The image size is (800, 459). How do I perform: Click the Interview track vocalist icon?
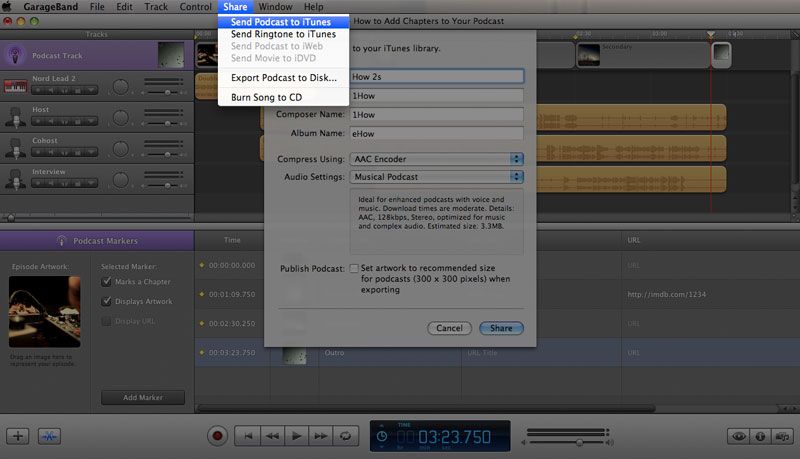click(x=15, y=179)
